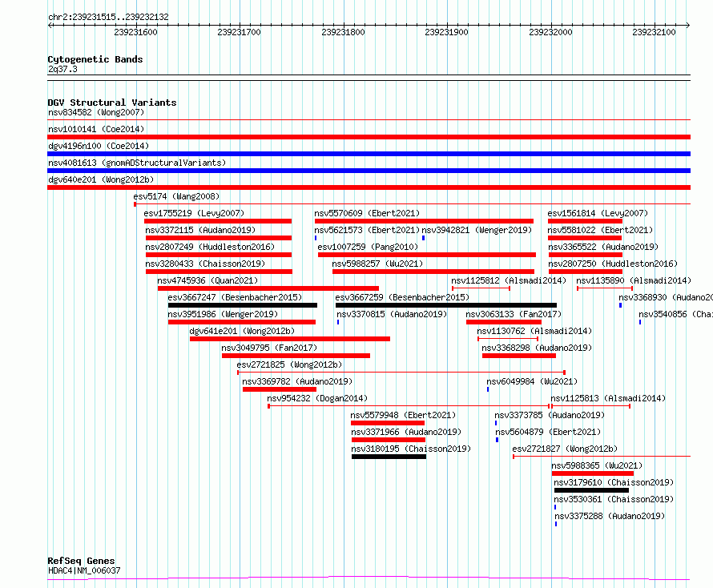Open nsv3179610 (Chaisson2019) variant

pyautogui.click(x=614, y=482)
